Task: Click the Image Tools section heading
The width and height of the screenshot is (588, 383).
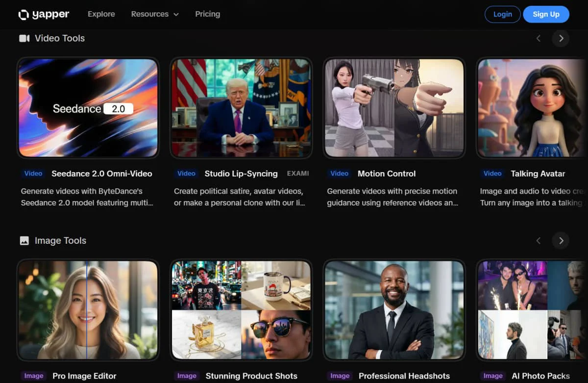Action: point(60,241)
